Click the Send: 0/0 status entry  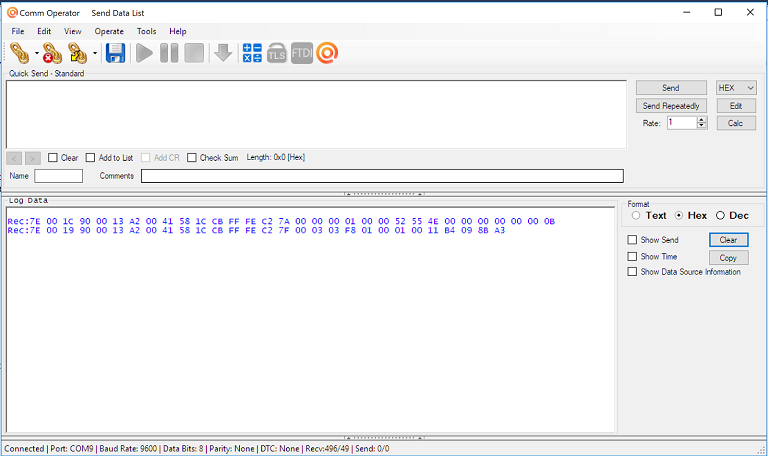click(372, 449)
